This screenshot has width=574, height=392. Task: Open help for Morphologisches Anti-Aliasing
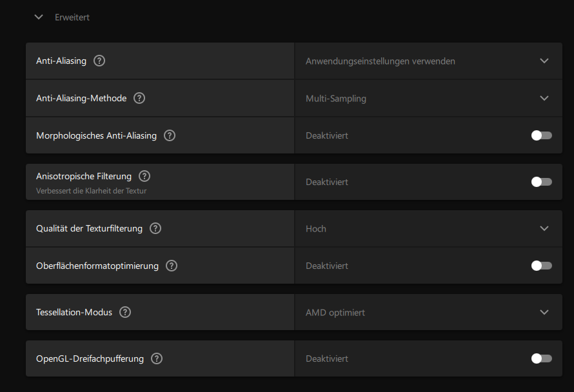click(x=170, y=135)
